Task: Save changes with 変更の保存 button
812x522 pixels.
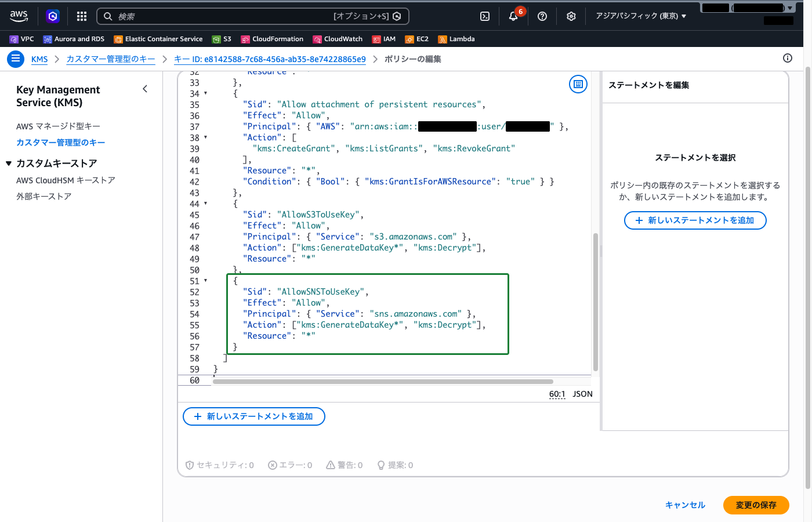Action: [756, 505]
